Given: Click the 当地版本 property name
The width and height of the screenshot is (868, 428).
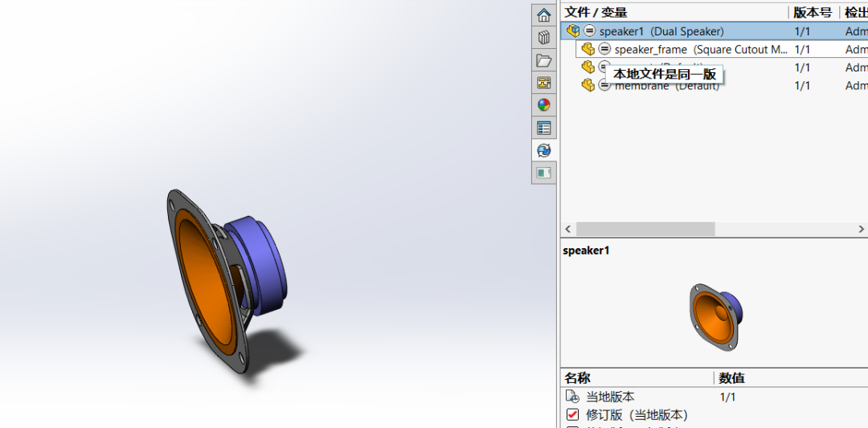Looking at the screenshot, I should point(610,397).
